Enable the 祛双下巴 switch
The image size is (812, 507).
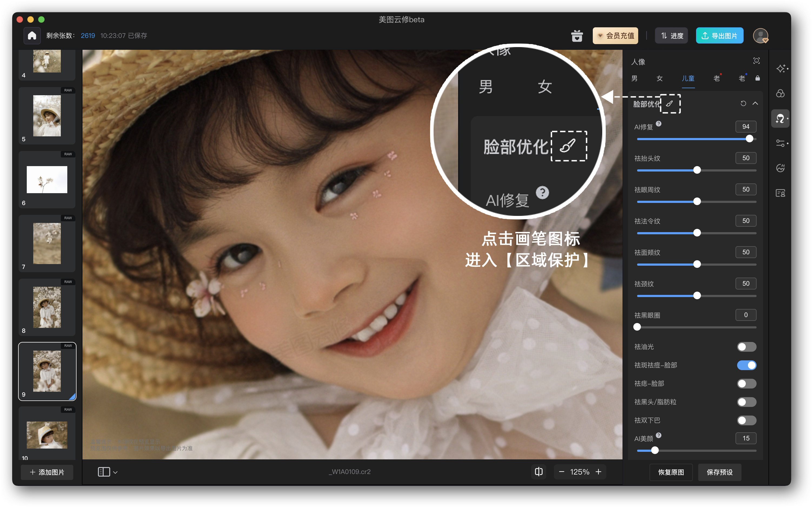click(x=746, y=420)
